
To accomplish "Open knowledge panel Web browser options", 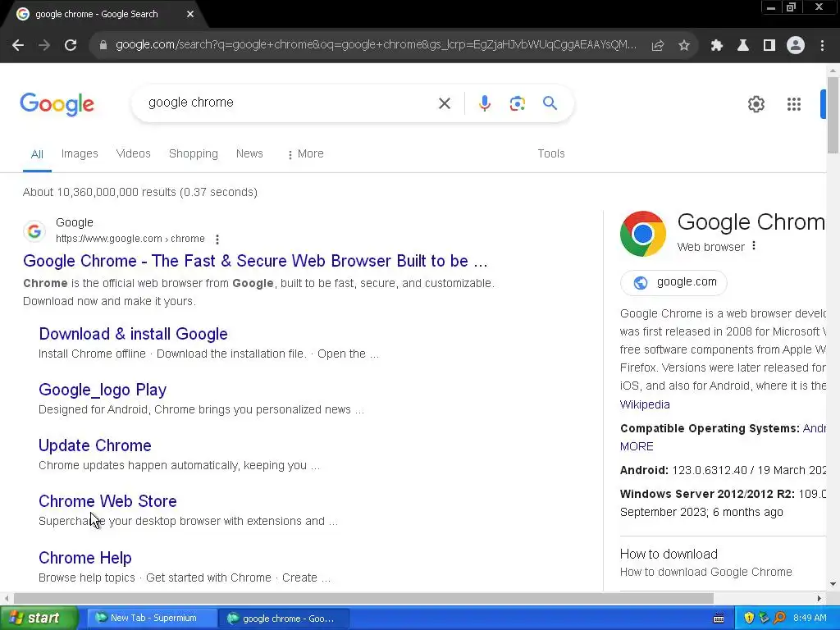I will coord(754,246).
